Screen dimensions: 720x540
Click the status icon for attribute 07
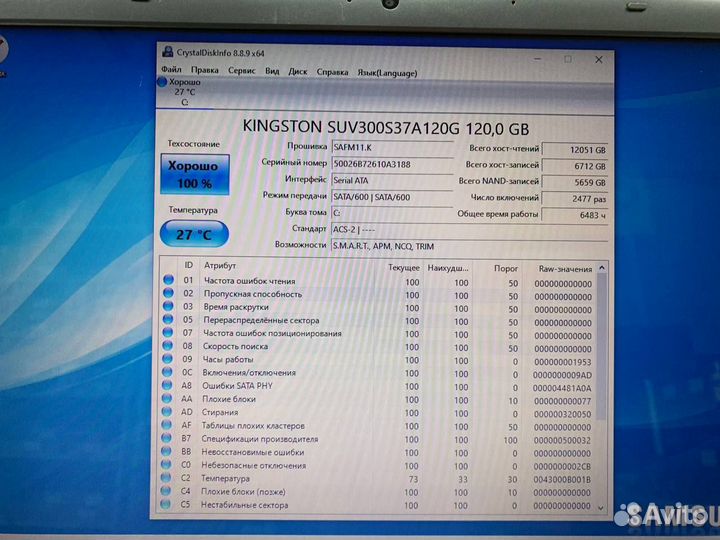[168, 332]
